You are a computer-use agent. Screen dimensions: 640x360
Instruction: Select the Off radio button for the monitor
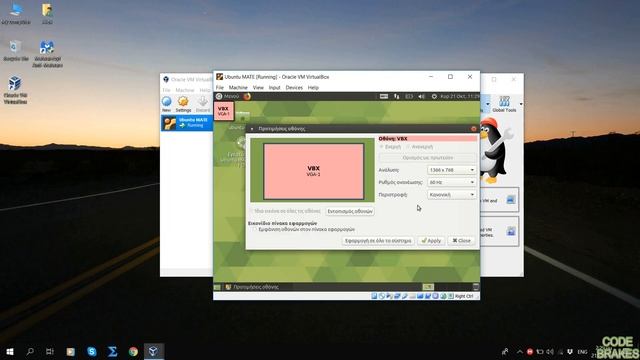(419, 147)
